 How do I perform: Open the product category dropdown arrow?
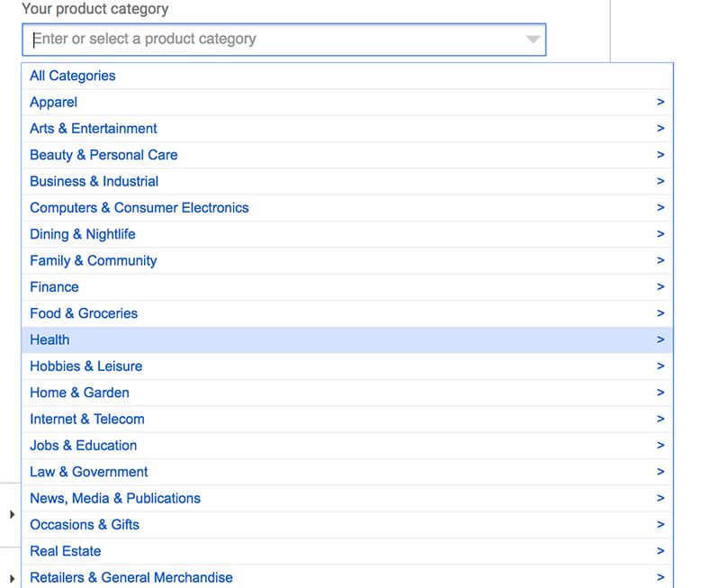point(533,40)
